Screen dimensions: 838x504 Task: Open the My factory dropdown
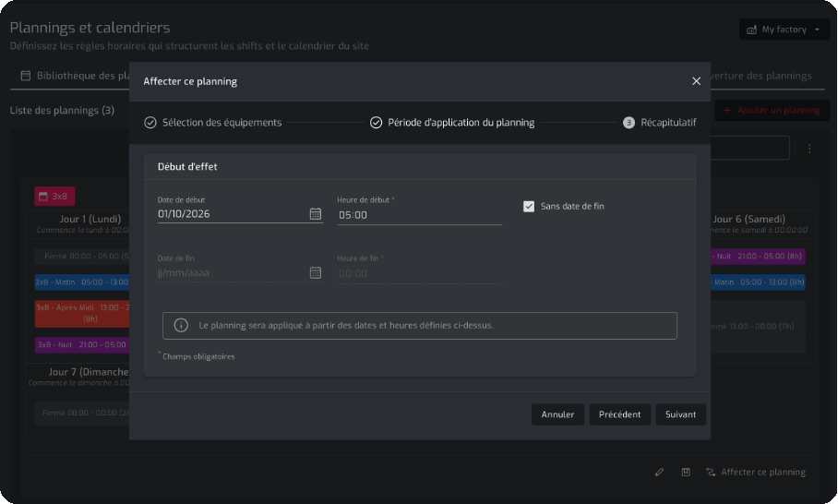point(784,30)
